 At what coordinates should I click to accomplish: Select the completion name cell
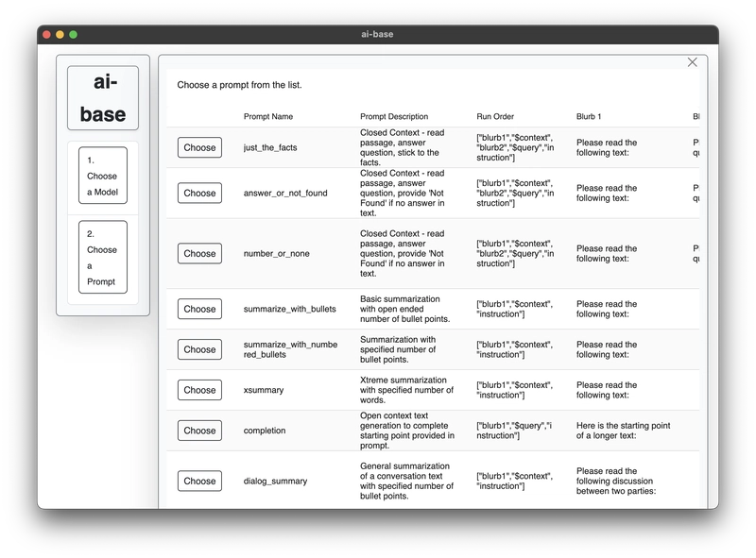(x=265, y=431)
